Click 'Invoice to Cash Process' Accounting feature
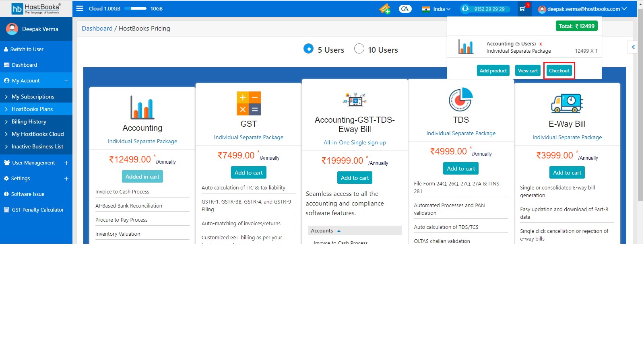Screen dimensions: 644x362 pyautogui.click(x=122, y=192)
